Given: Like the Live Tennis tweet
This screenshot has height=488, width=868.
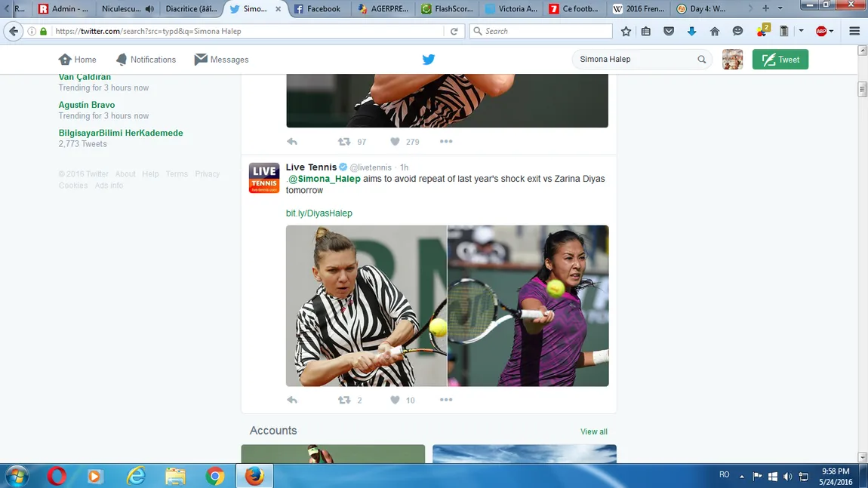Looking at the screenshot, I should click(x=395, y=400).
